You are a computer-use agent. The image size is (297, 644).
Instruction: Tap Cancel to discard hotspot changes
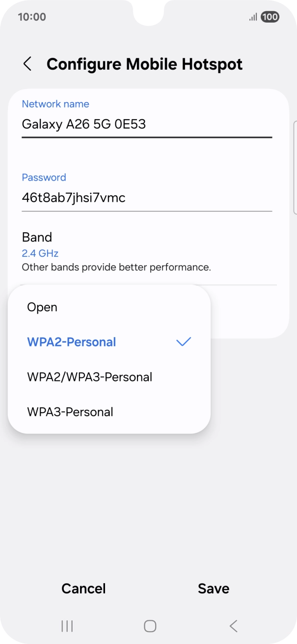click(83, 588)
